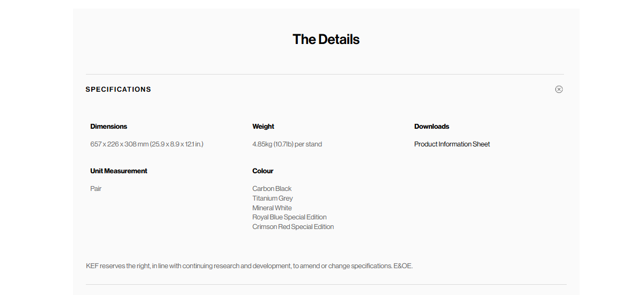Viewport: 644px width, 295px height.
Task: Select The Details heading
Action: pos(326,39)
